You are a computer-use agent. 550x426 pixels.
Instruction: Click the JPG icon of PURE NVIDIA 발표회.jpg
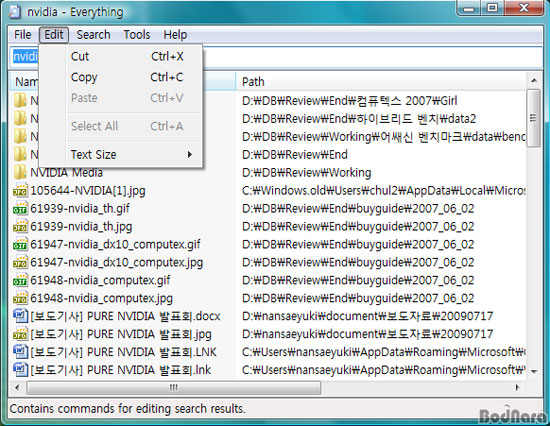point(20,334)
